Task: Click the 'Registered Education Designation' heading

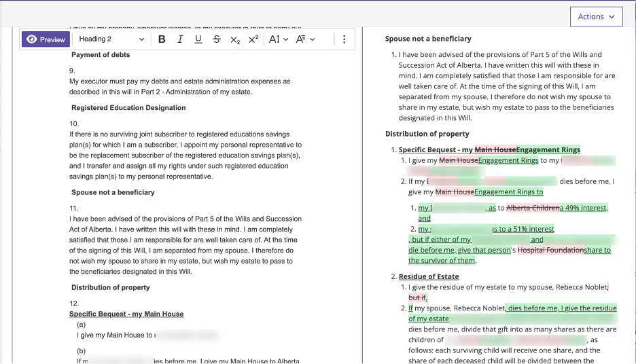Action: [128, 107]
